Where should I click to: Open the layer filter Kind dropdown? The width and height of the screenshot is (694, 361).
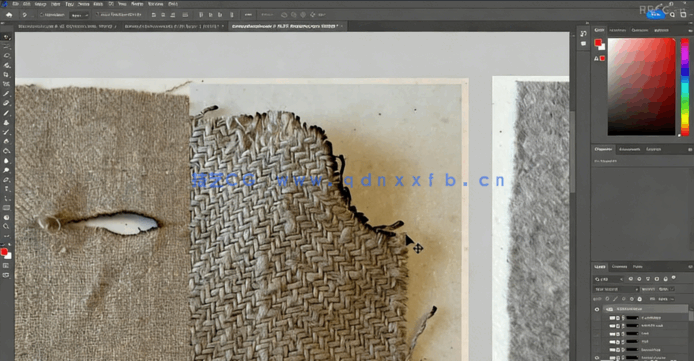pos(609,279)
